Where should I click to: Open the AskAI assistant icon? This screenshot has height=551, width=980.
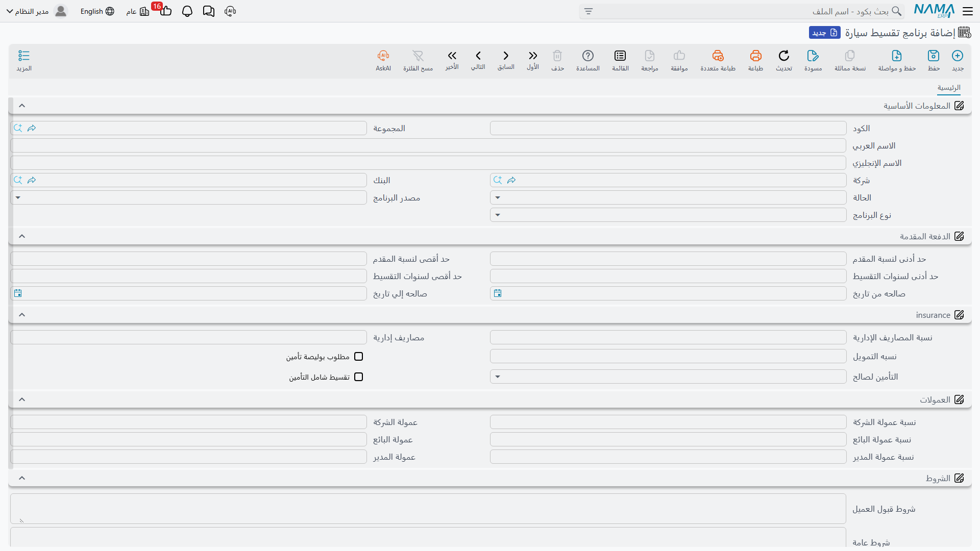[x=383, y=56]
